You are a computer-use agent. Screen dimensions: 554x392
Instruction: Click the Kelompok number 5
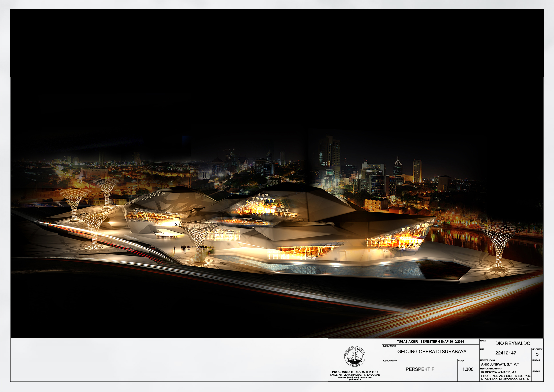[x=537, y=354]
